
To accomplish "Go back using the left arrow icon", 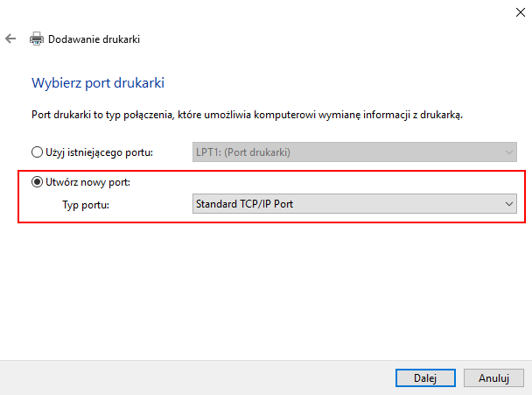I will tap(10, 39).
